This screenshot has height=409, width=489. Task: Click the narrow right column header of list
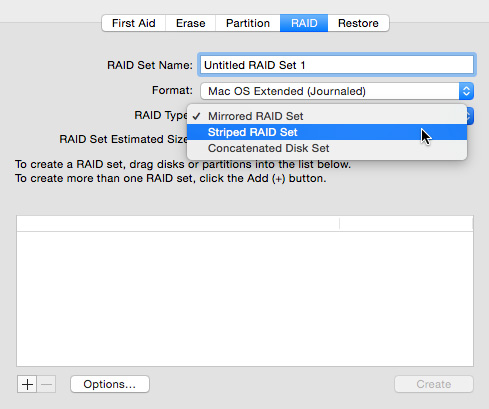coord(406,224)
